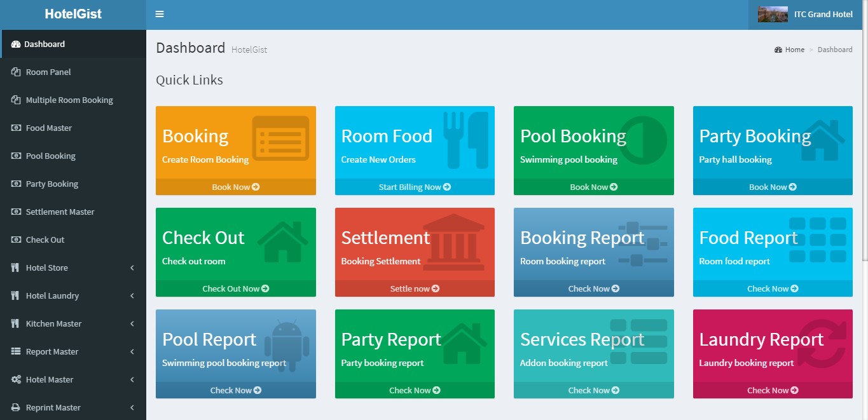
Task: Open the ITC Grand Hotel profile thumbnail
Action: pyautogui.click(x=773, y=15)
